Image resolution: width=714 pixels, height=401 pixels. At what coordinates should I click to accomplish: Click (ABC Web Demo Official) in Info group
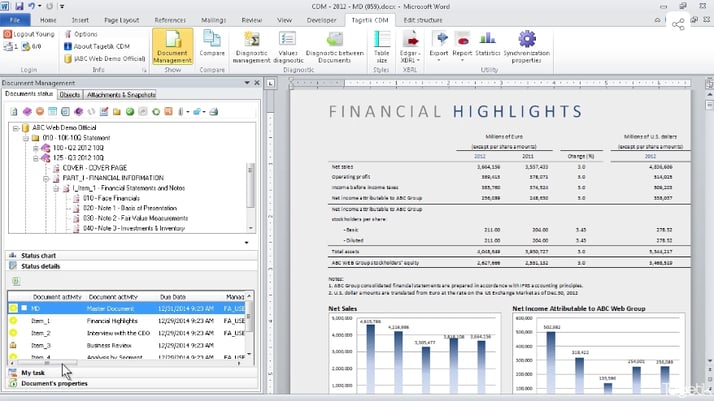click(x=105, y=59)
